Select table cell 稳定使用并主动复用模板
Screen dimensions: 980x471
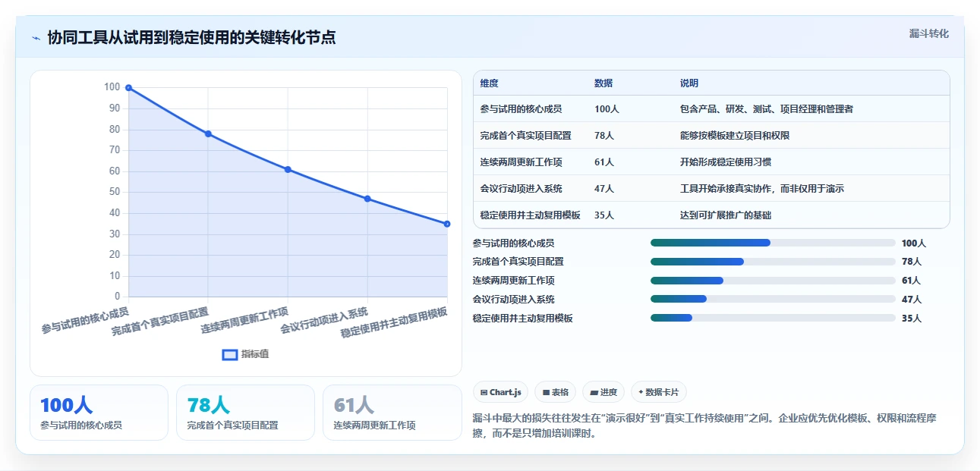coord(531,215)
